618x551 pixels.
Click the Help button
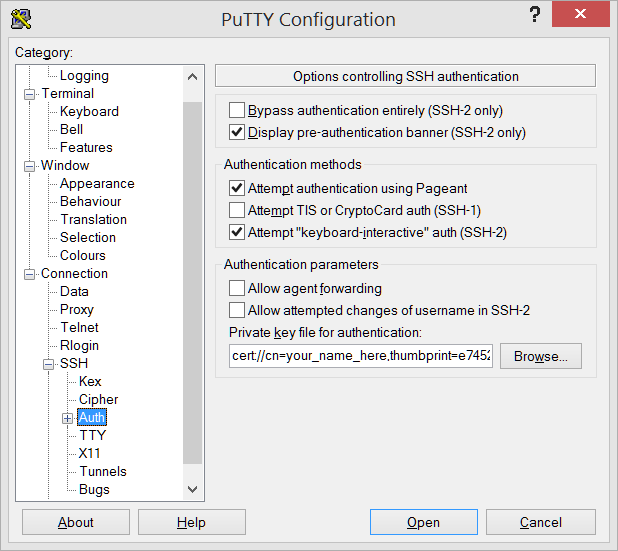pyautogui.click(x=192, y=522)
